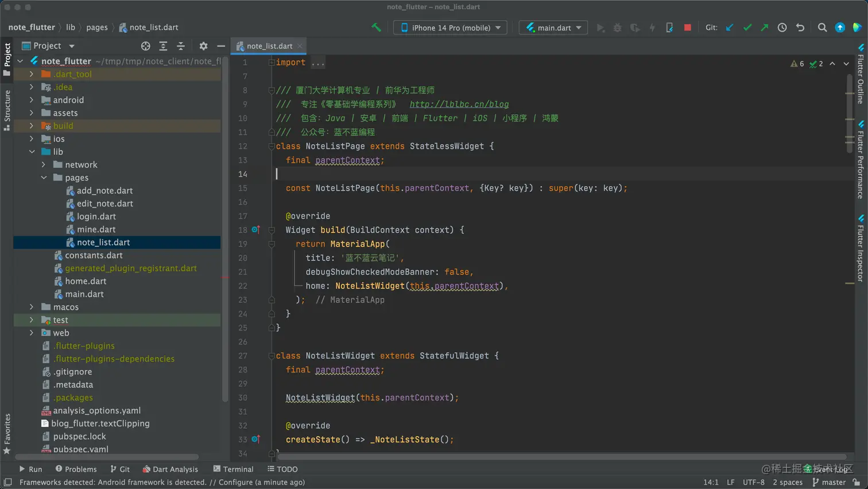Click the Build hammer icon

tap(377, 27)
